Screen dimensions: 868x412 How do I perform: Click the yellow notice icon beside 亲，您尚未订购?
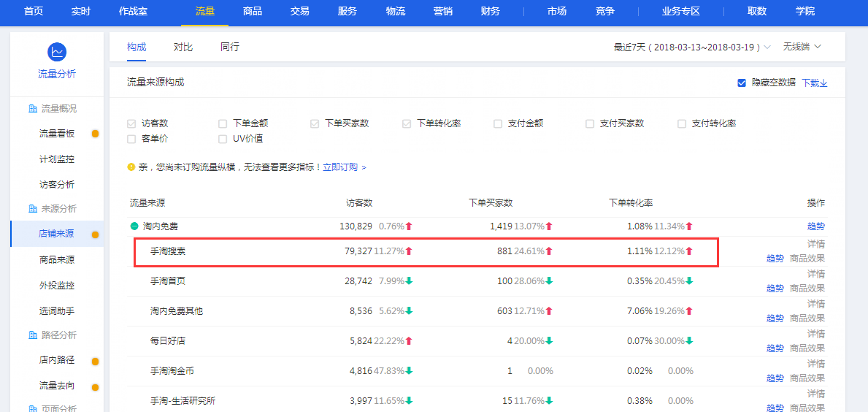pyautogui.click(x=131, y=167)
